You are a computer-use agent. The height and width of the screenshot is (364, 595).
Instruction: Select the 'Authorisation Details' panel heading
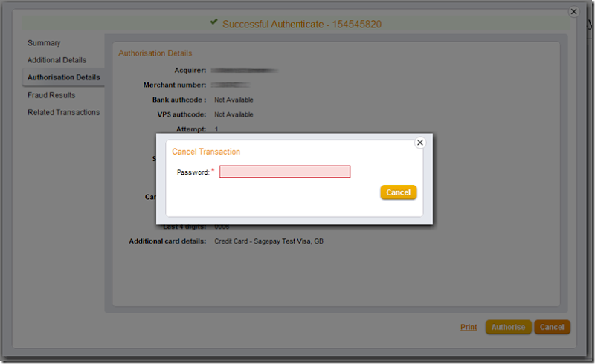tap(155, 53)
